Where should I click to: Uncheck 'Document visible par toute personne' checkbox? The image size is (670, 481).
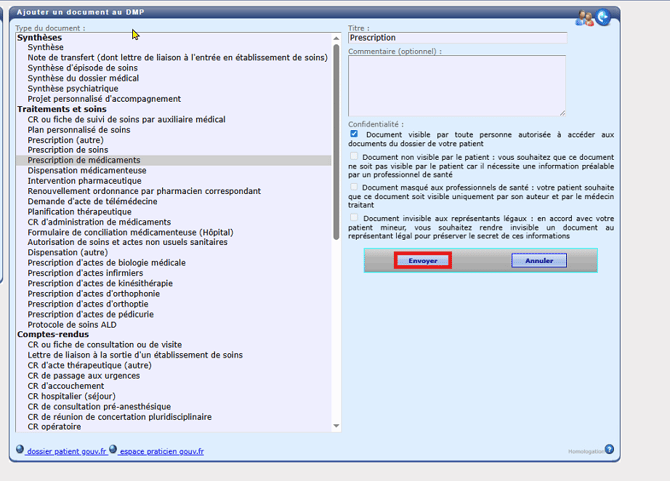tap(354, 134)
